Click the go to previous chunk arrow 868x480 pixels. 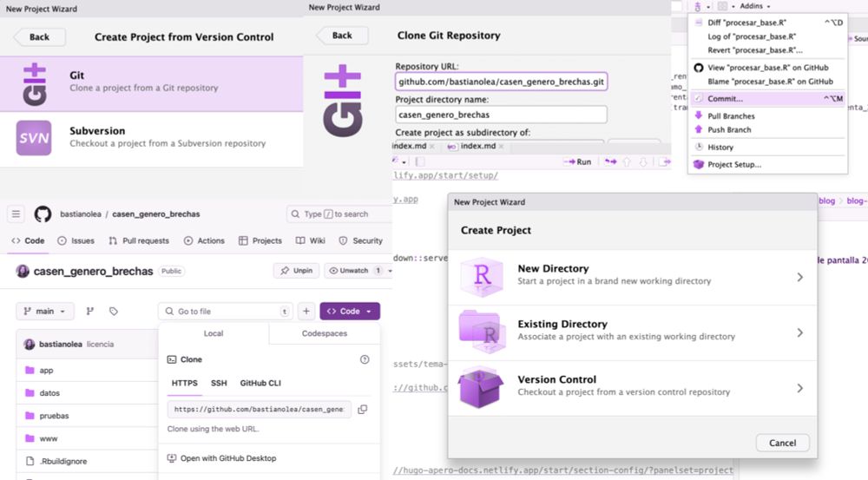627,161
